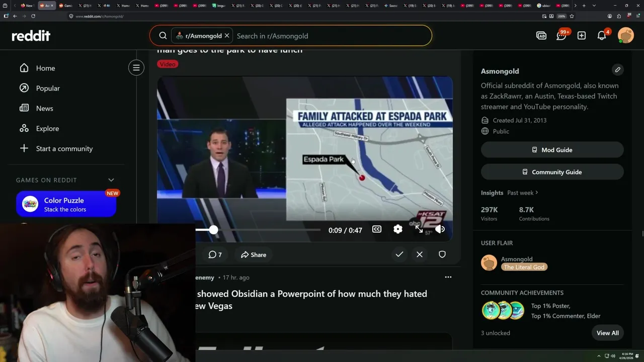644x362 pixels.
Task: Open the Obsidian Powerpoint post title
Action: pyautogui.click(x=312, y=300)
